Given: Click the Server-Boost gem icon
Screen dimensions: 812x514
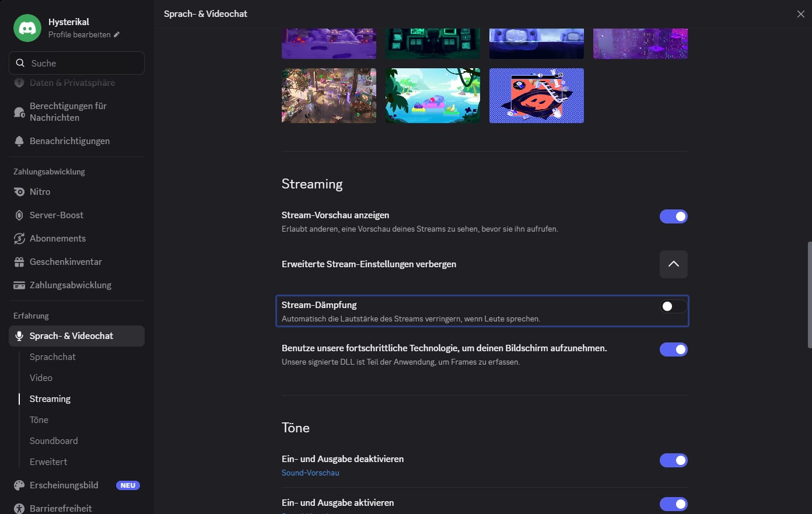Looking at the screenshot, I should [x=19, y=215].
